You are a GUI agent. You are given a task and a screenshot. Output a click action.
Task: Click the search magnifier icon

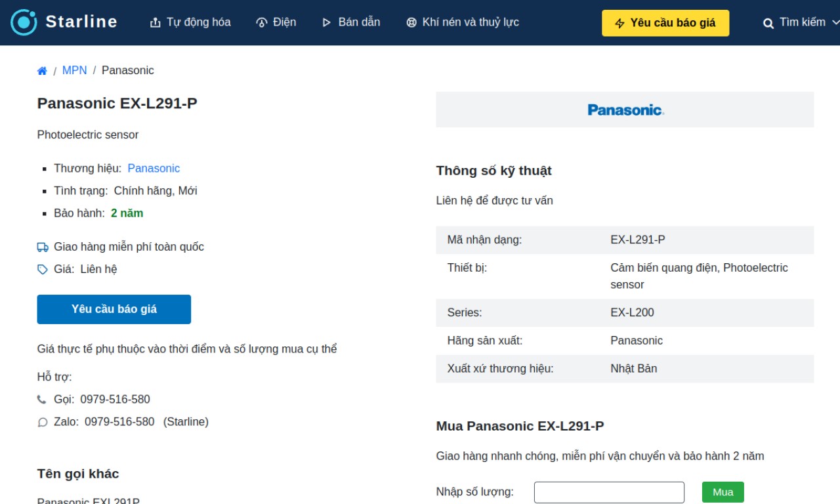768,23
